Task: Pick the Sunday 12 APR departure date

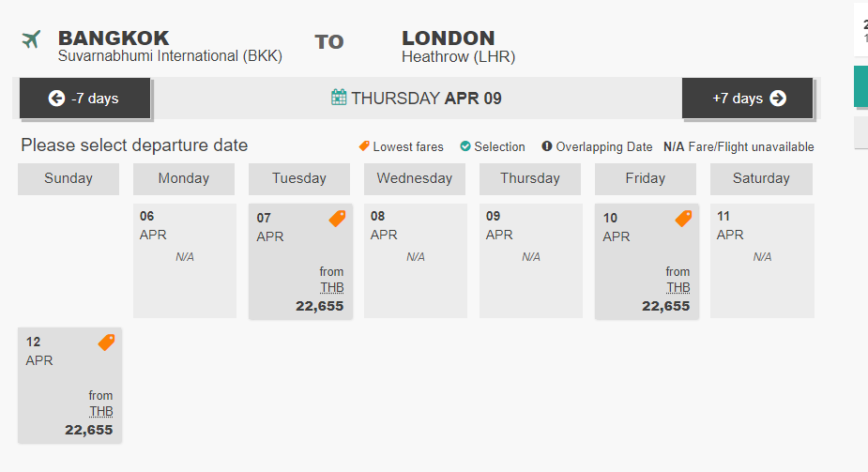Action: [x=69, y=385]
